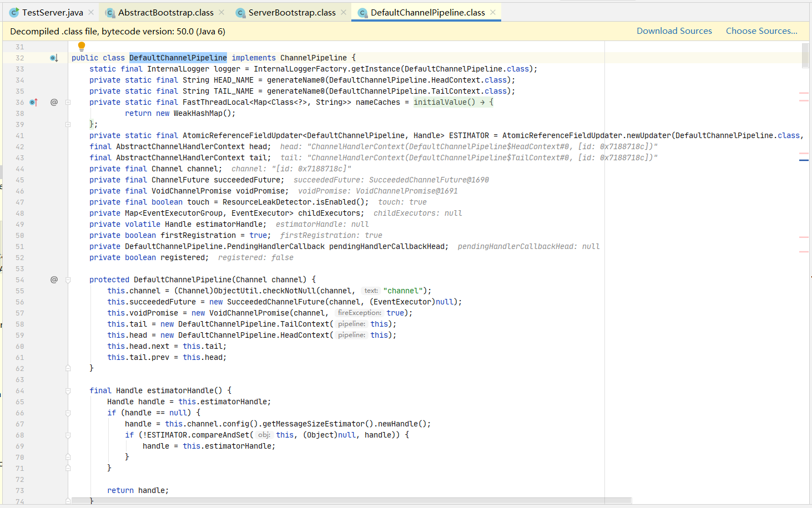Click line number 44 in the gutter
This screenshot has width=812, height=508.
click(19, 169)
